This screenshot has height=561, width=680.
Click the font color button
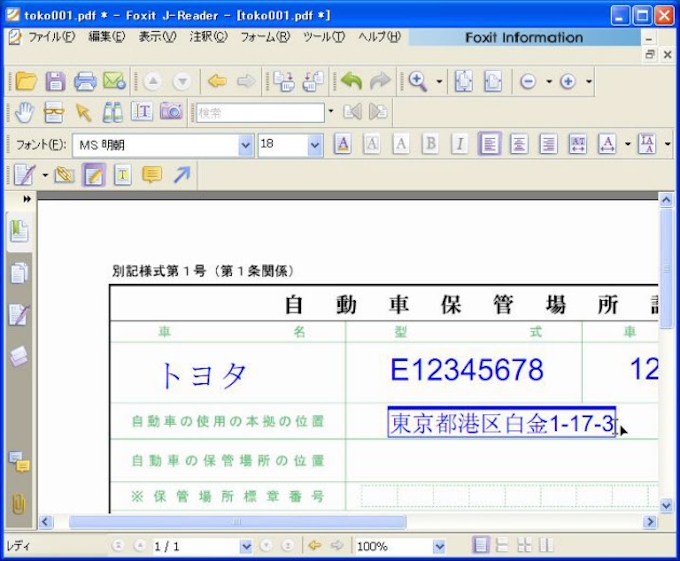click(342, 144)
